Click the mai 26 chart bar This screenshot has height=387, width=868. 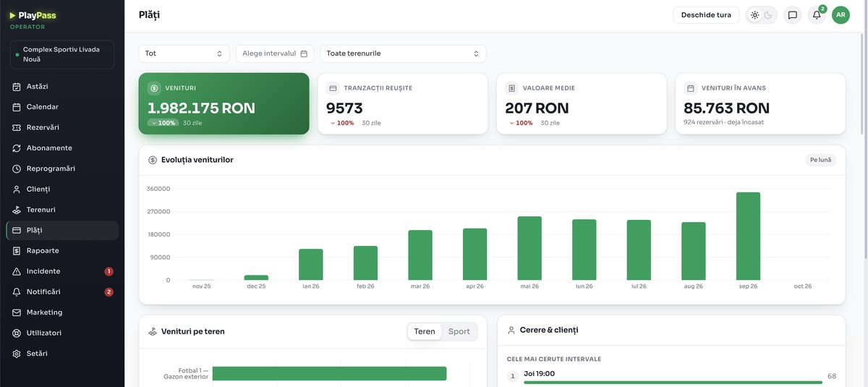529,248
